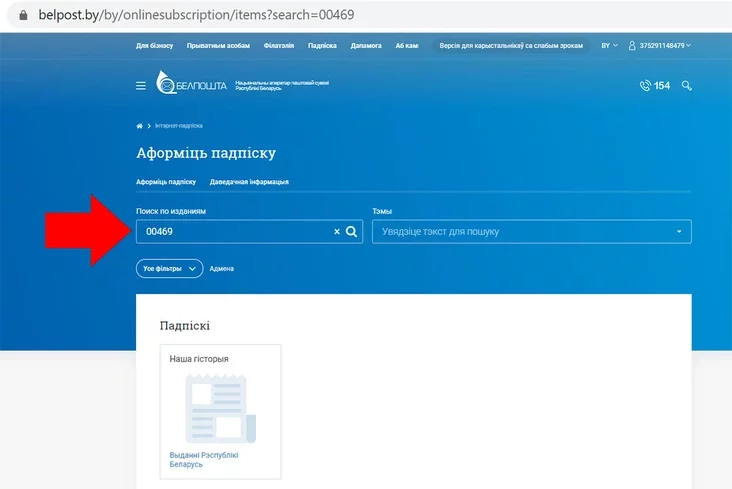Image resolution: width=732 pixels, height=489 pixels.
Task: Click the publication search field containing 00469
Action: [x=235, y=232]
